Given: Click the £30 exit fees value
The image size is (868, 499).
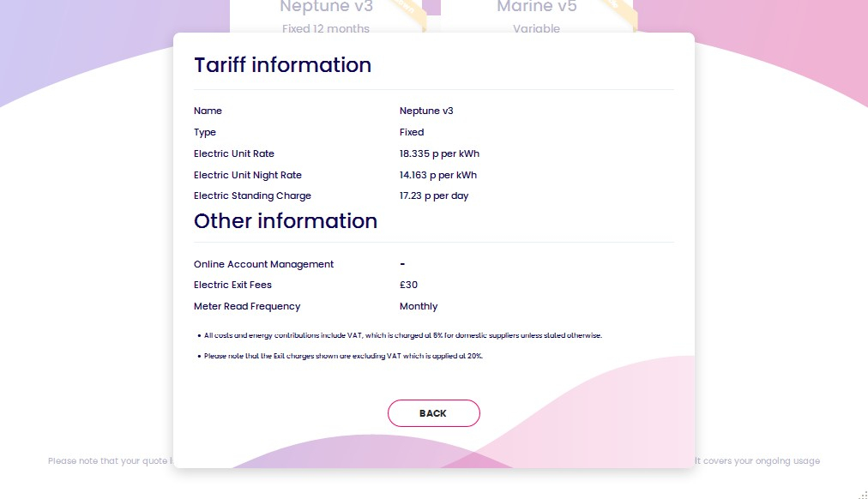Looking at the screenshot, I should point(409,285).
